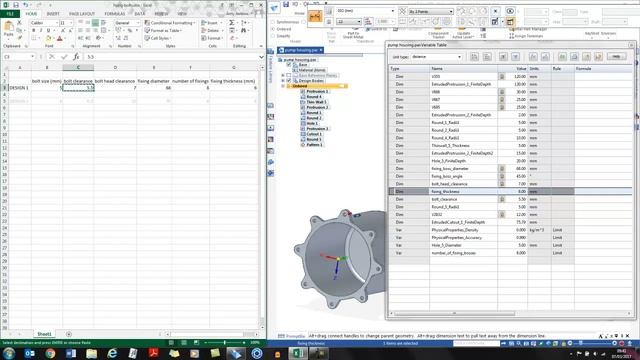Apply Italic formatting in Excel
Image resolution: width=640 pixels, height=360 pixels.
(x=40, y=31)
